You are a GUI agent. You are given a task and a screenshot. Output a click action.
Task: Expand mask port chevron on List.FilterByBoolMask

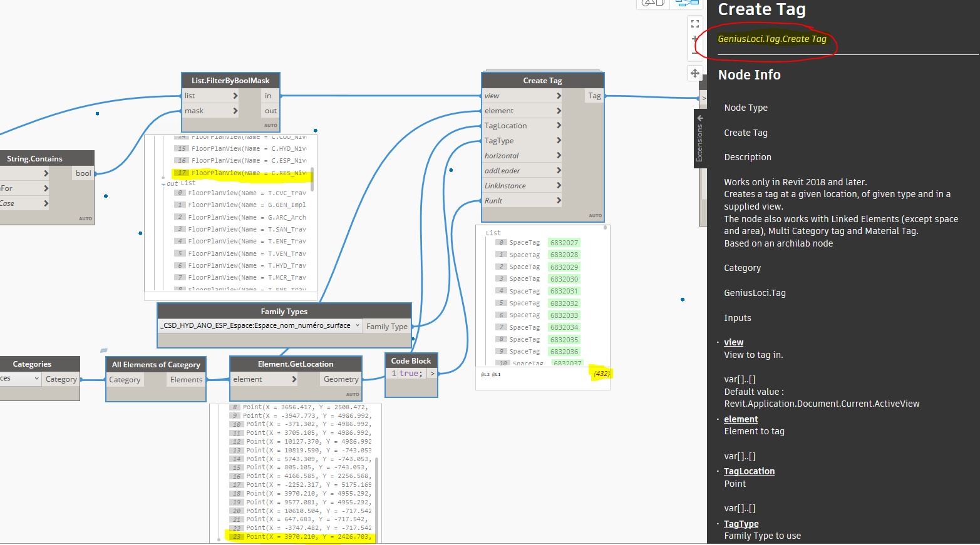[235, 111]
